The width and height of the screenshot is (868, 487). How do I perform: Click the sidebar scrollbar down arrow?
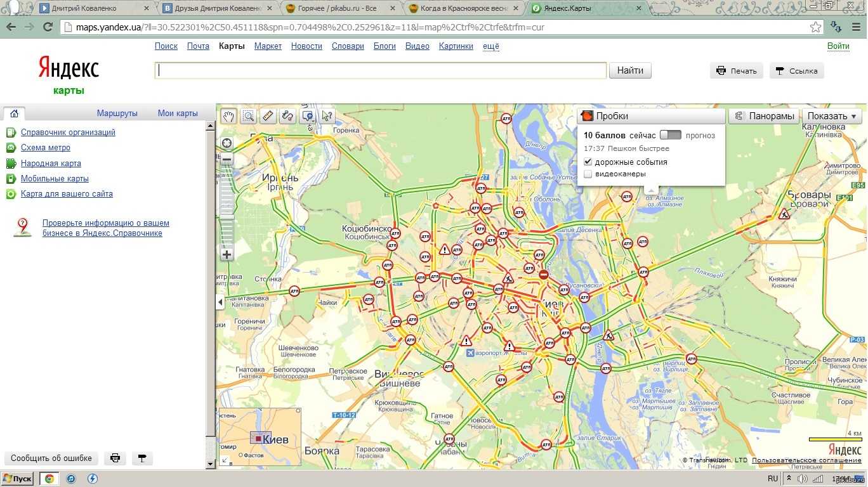point(211,464)
